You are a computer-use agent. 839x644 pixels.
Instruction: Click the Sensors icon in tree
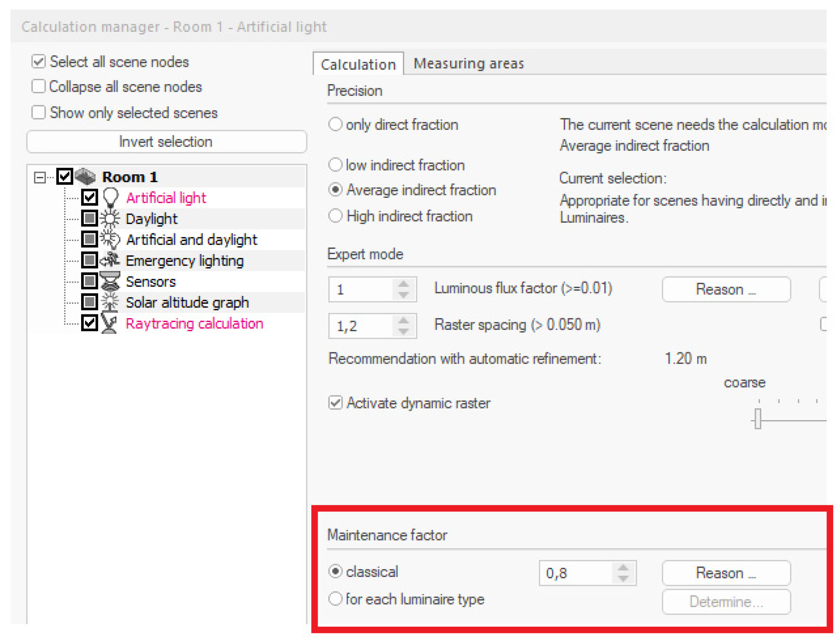pyautogui.click(x=110, y=281)
